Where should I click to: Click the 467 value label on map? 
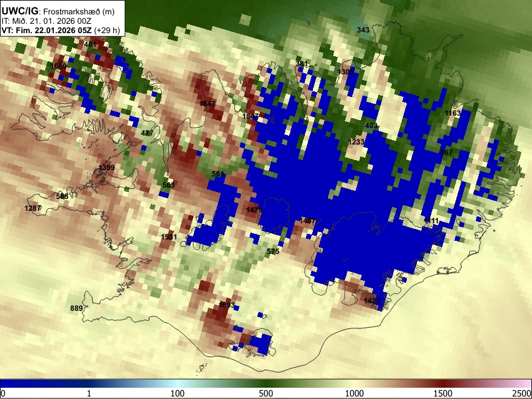[446, 153]
